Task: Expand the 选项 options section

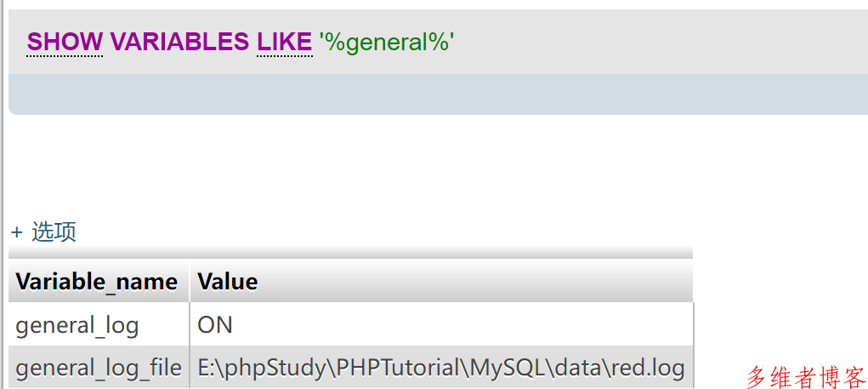Action: (54, 232)
